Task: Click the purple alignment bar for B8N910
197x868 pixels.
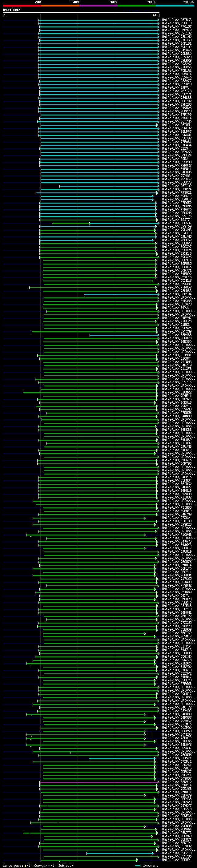Action: tap(99, 782)
